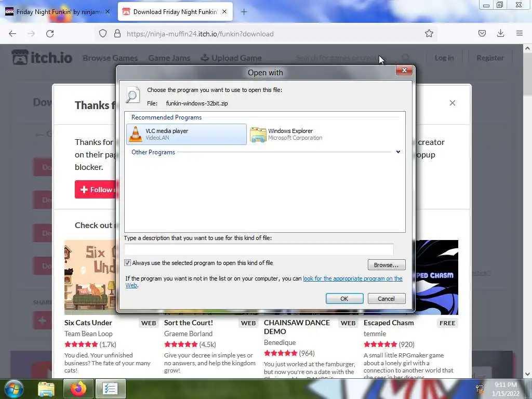Bookmark this page with the star icon
532x399 pixels.
[429, 34]
